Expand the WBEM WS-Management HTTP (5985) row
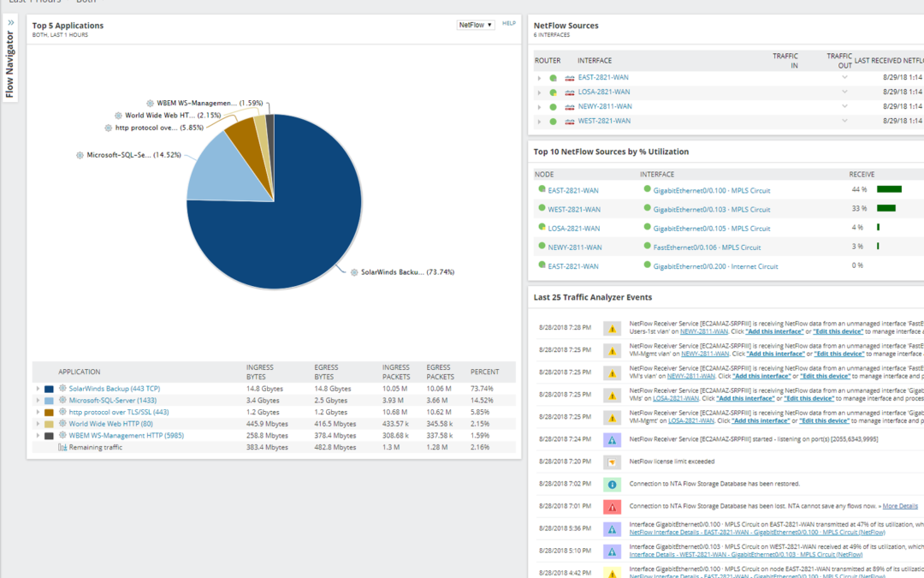This screenshot has width=924, height=578. (x=38, y=436)
